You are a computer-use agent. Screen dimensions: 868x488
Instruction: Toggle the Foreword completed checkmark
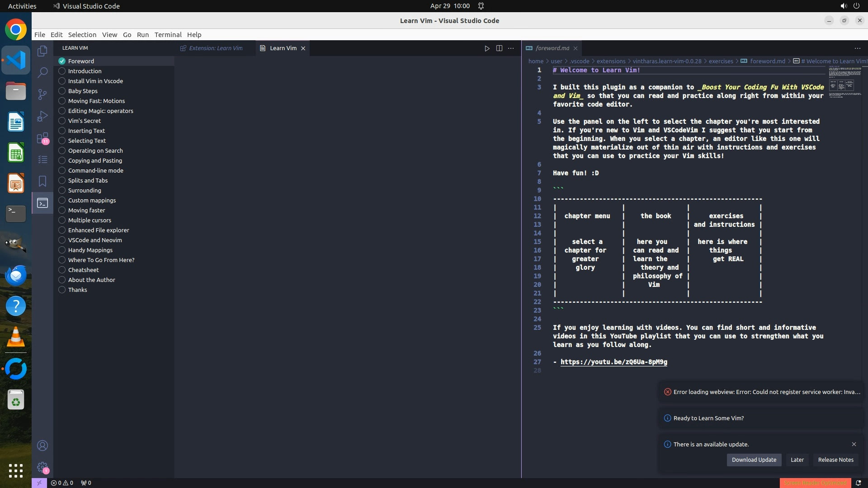pos(62,61)
